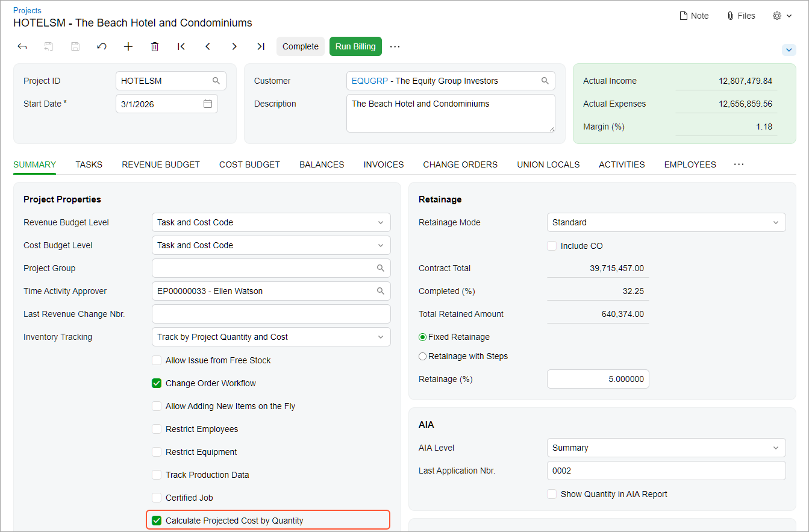Open Retainage Mode dropdown
This screenshot has height=532, width=809.
coord(666,222)
